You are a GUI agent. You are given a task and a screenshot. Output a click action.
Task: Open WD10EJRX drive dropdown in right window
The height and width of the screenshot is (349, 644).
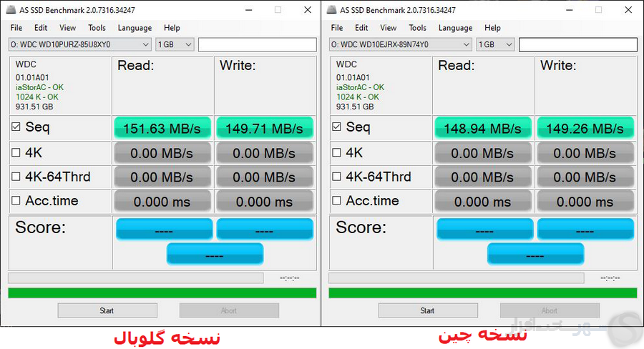point(401,44)
